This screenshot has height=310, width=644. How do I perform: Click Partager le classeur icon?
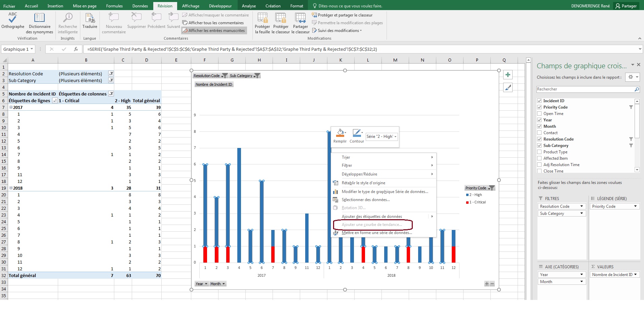[300, 18]
